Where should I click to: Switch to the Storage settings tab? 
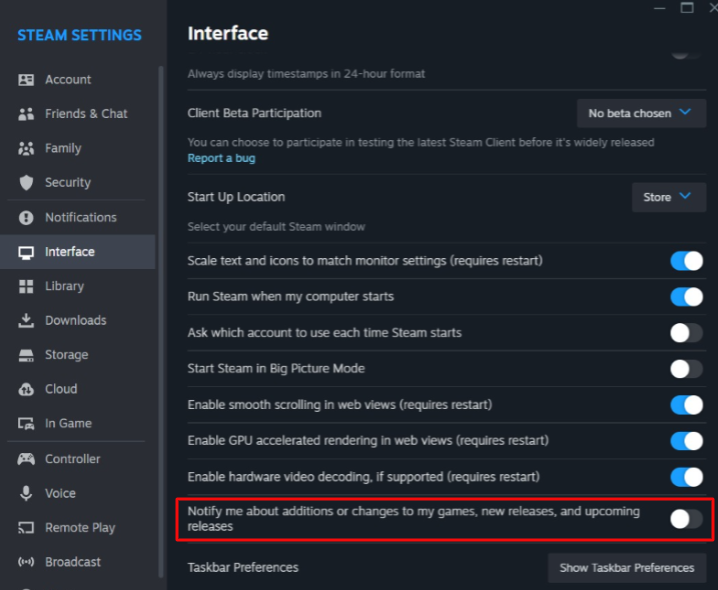(x=66, y=355)
